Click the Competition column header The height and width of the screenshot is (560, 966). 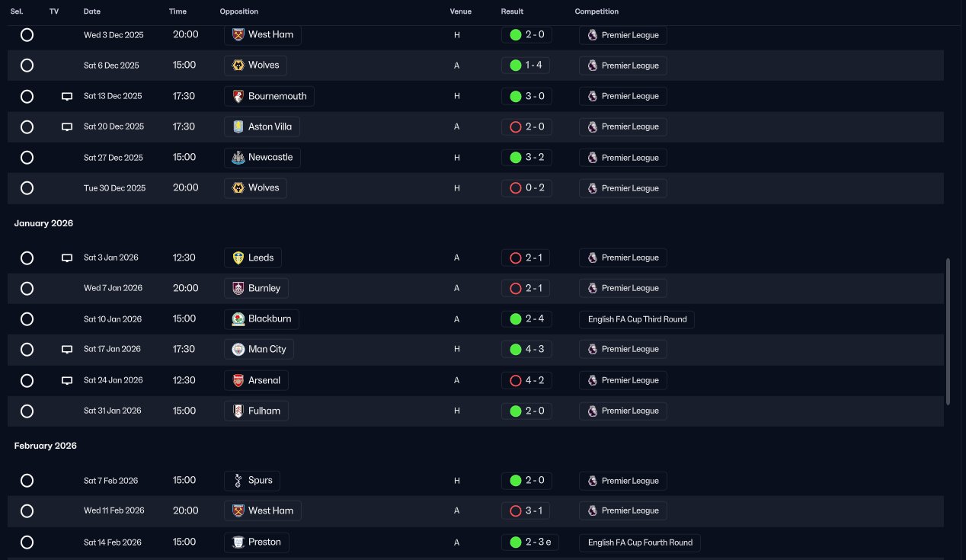[597, 11]
